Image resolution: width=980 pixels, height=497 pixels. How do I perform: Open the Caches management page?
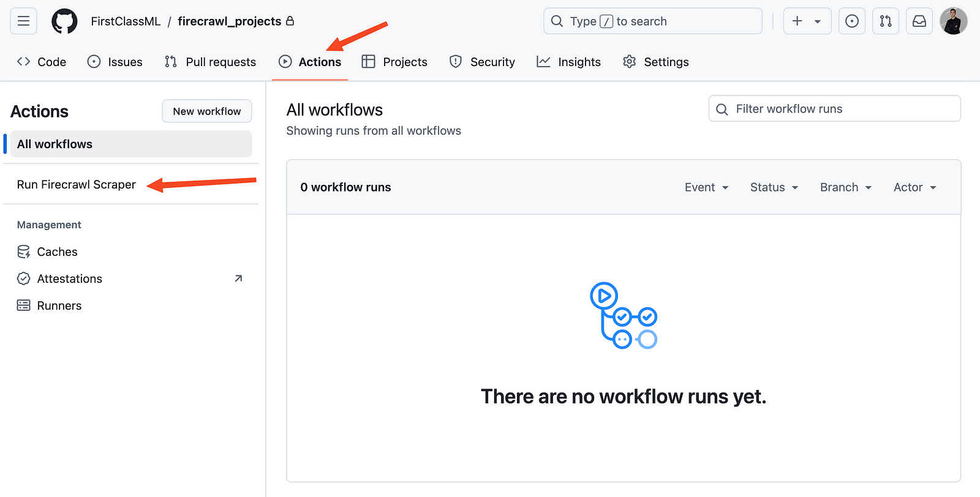(x=57, y=252)
